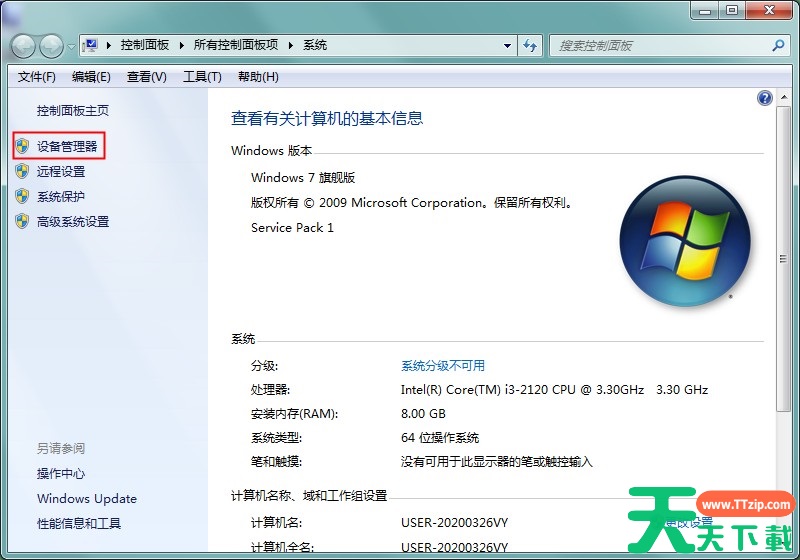Image resolution: width=800 pixels, height=560 pixels.
Task: Click the Service Pack 1 text
Action: click(x=292, y=227)
